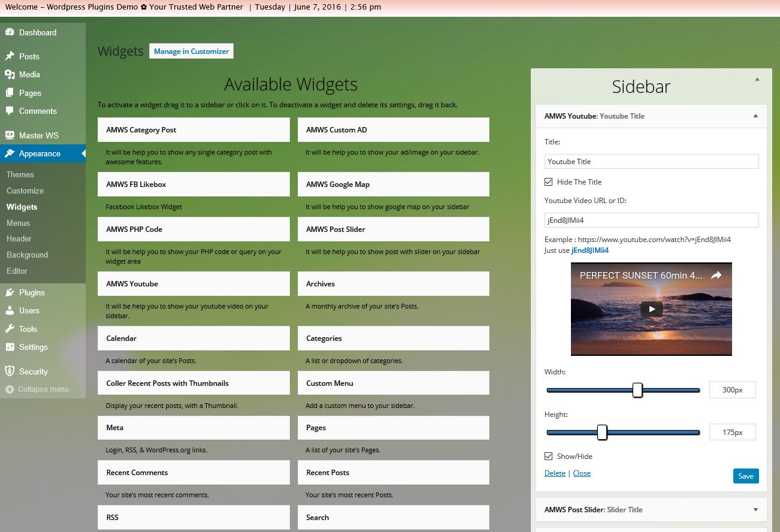Collapse the Sidebar widget area
780x532 pixels.
click(757, 80)
